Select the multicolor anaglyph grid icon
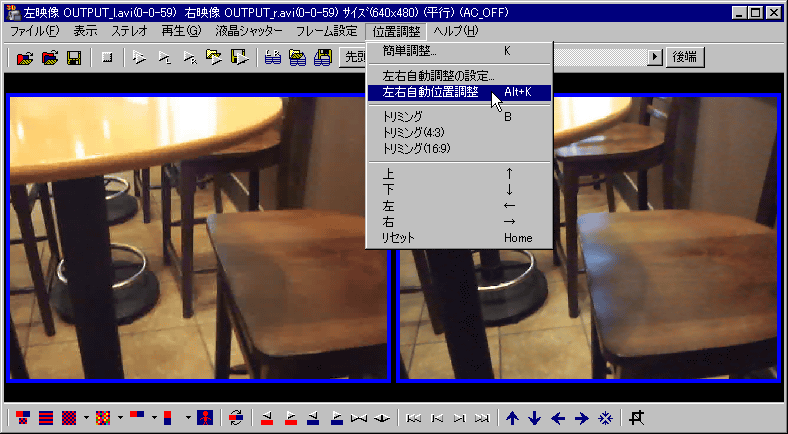788x434 pixels. [x=103, y=417]
